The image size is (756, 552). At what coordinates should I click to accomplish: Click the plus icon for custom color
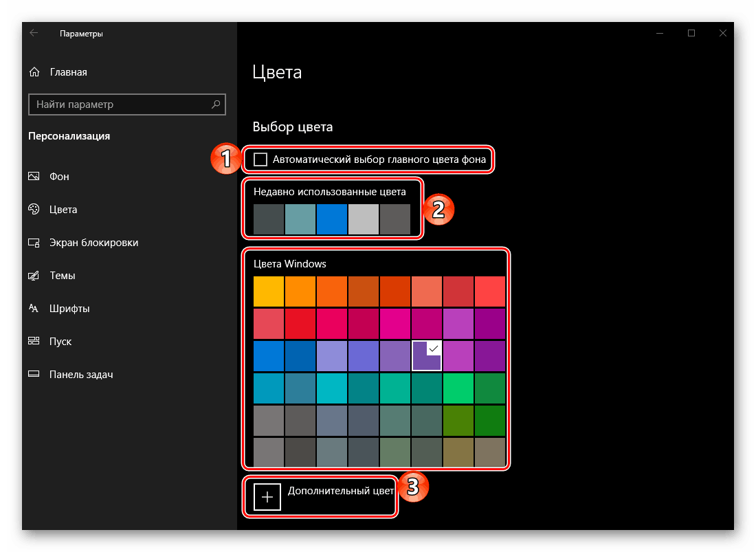point(267,496)
